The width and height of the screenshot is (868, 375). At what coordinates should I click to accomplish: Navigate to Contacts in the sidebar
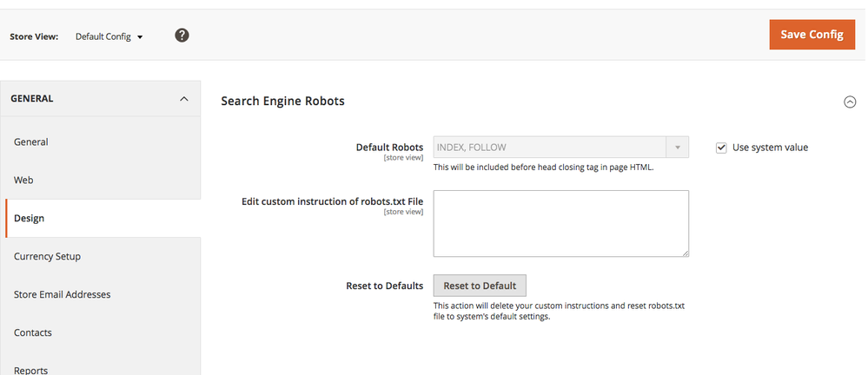(x=33, y=333)
